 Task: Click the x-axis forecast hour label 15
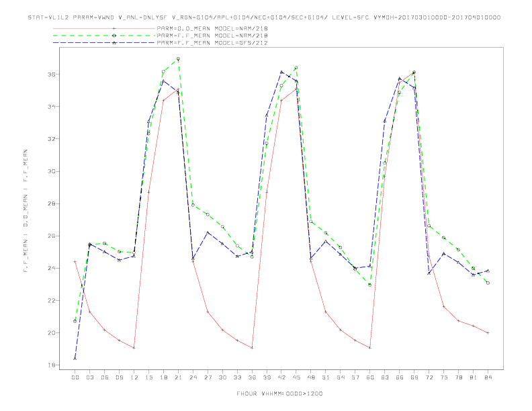(148, 377)
